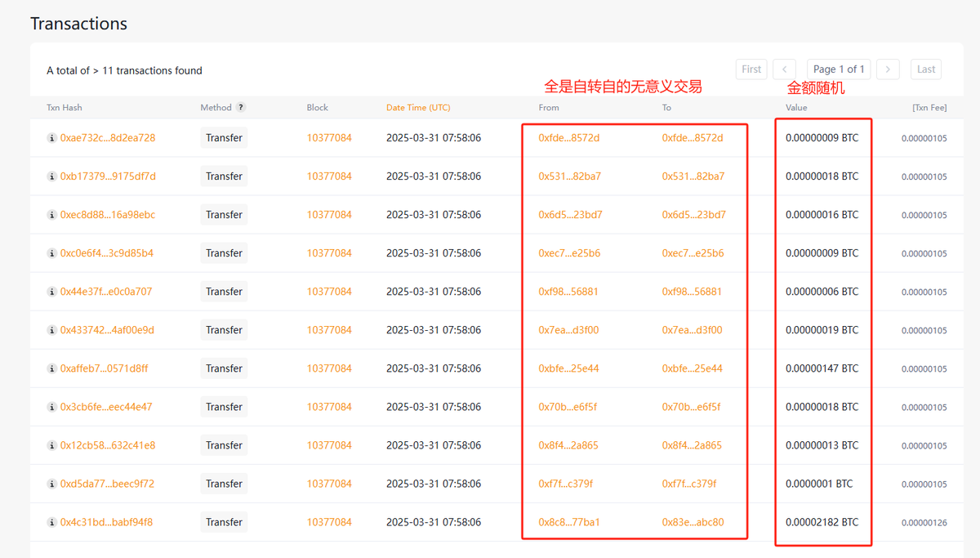This screenshot has width=980, height=558.
Task: Select value 0.0000001 BTC
Action: pos(819,484)
